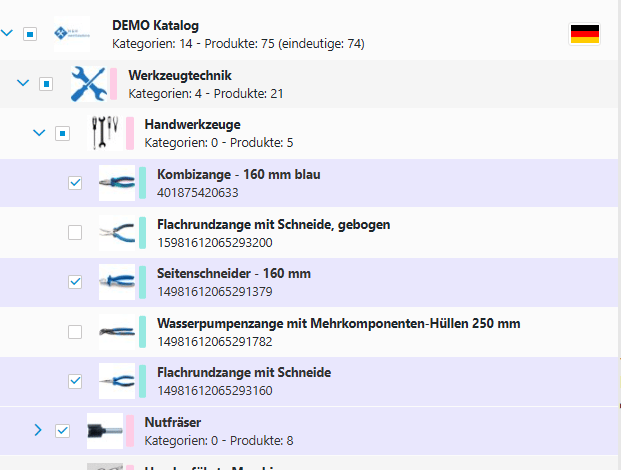Image resolution: width=621 pixels, height=470 pixels.
Task: Uncheck Flachrundzange mit Schneide 1498161206593160
Action: 75,381
